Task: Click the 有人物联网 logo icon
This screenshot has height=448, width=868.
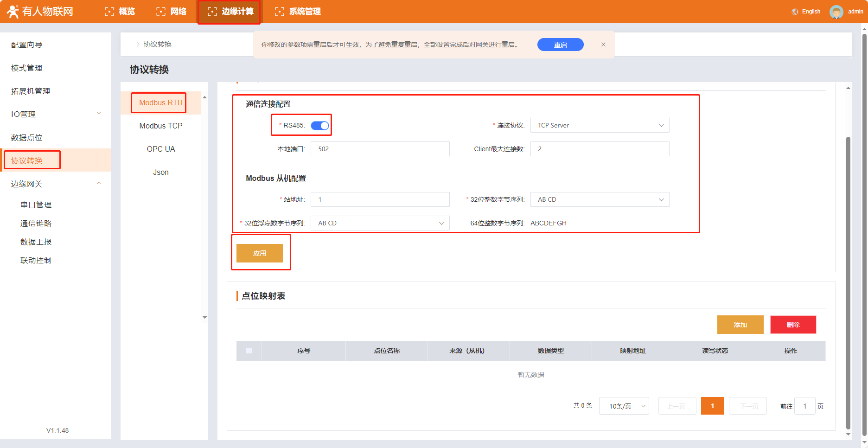Action: (13, 12)
